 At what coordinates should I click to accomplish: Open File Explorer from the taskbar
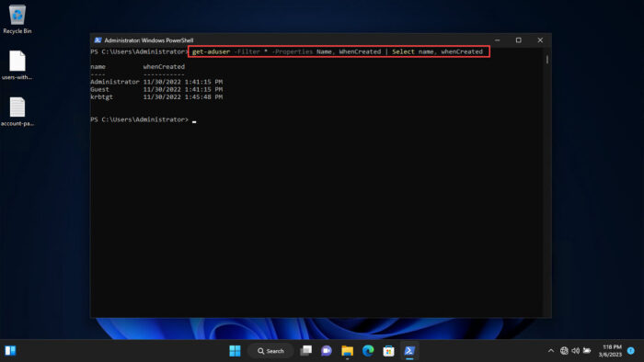pyautogui.click(x=347, y=351)
